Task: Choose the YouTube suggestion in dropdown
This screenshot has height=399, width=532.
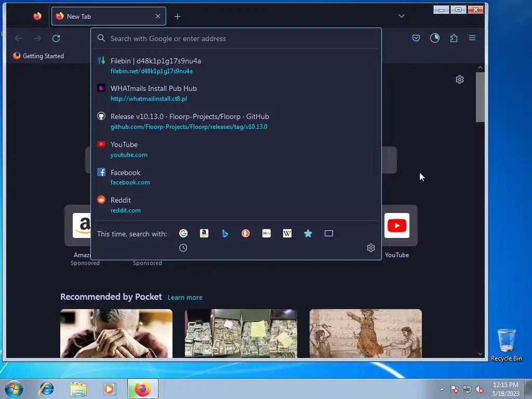Action: pyautogui.click(x=236, y=149)
